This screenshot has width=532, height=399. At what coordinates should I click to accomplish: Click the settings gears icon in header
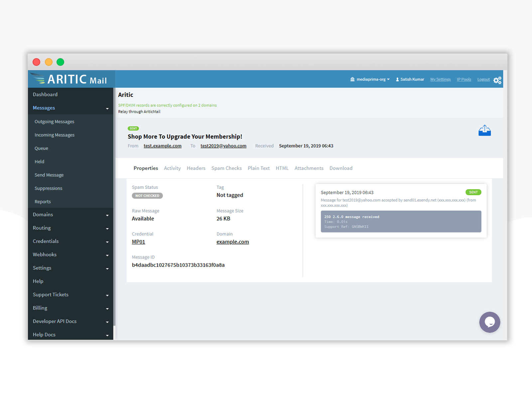pyautogui.click(x=497, y=80)
